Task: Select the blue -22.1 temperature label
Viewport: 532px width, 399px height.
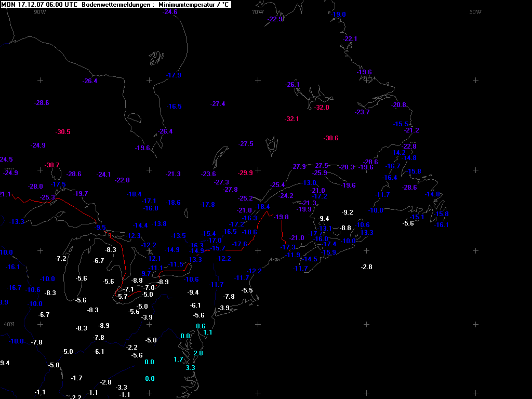Action: (350, 39)
